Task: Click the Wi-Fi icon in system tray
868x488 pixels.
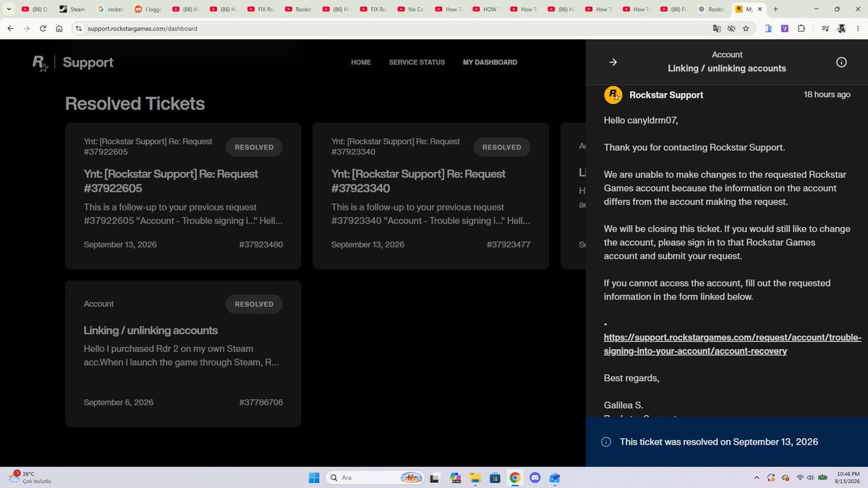Action: [x=799, y=478]
